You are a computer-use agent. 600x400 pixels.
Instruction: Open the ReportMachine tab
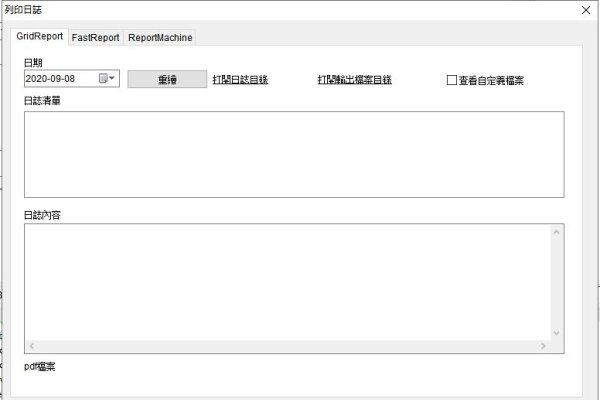(160, 38)
